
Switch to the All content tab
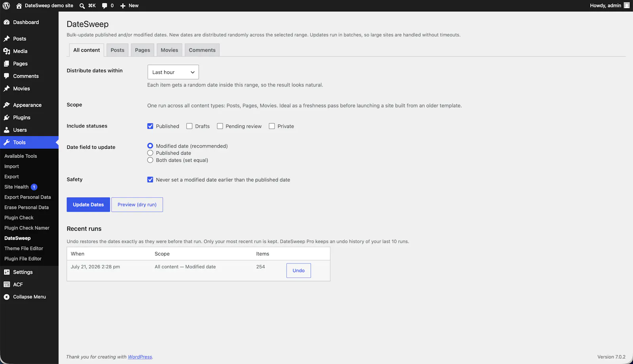(87, 50)
